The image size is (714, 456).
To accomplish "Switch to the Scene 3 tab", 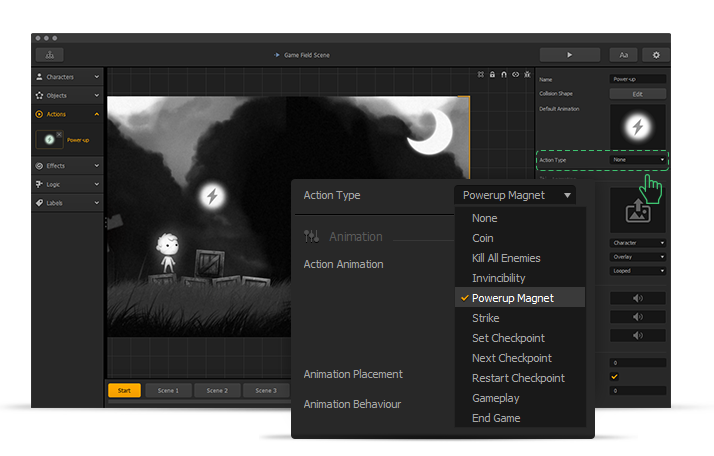I will point(266,390).
